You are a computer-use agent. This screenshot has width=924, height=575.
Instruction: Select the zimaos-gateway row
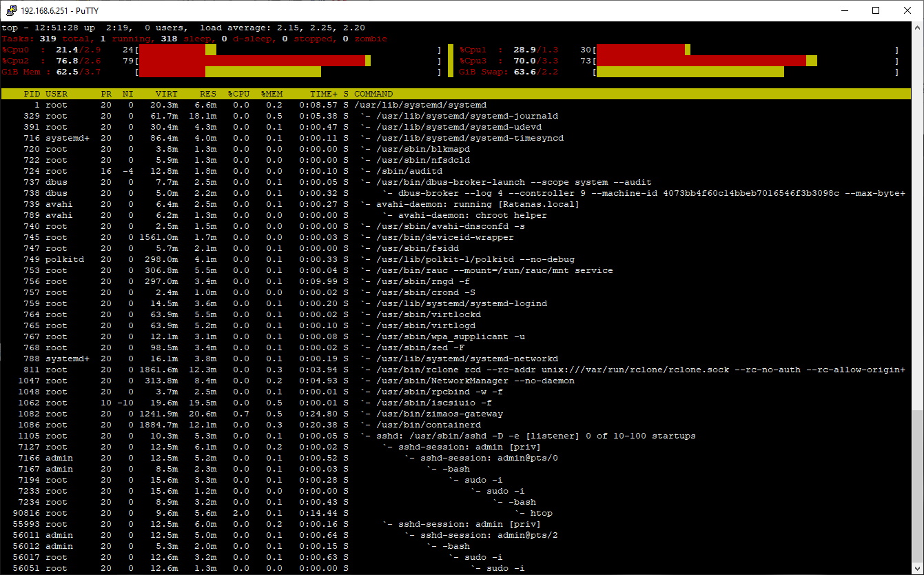(455, 414)
